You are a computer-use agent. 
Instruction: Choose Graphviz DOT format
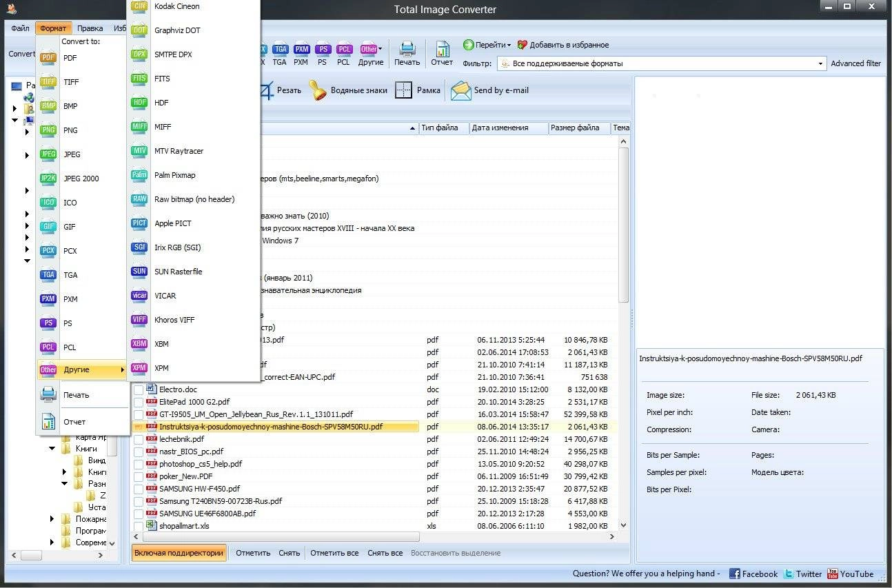tap(194, 30)
